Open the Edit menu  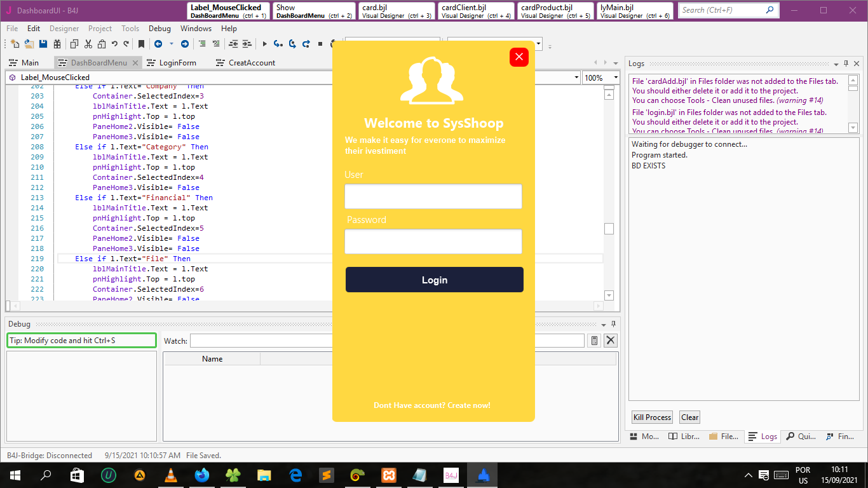point(34,29)
